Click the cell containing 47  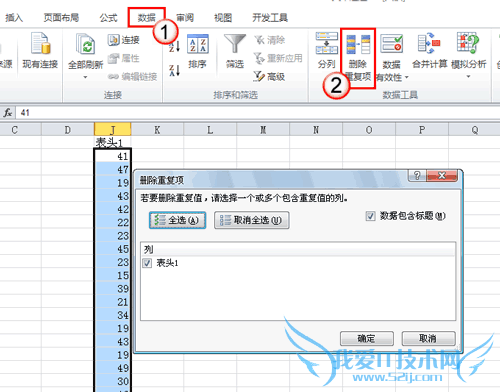113,169
